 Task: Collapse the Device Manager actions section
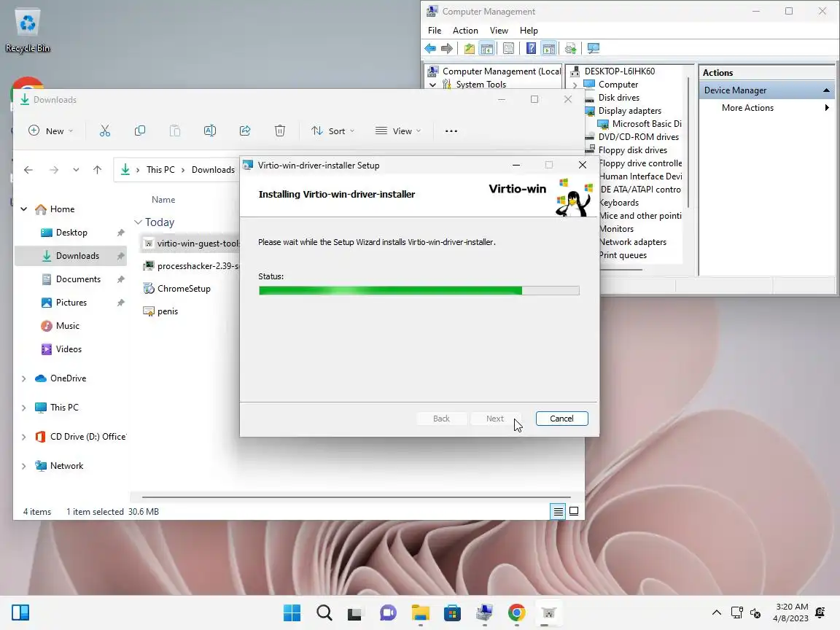(826, 90)
